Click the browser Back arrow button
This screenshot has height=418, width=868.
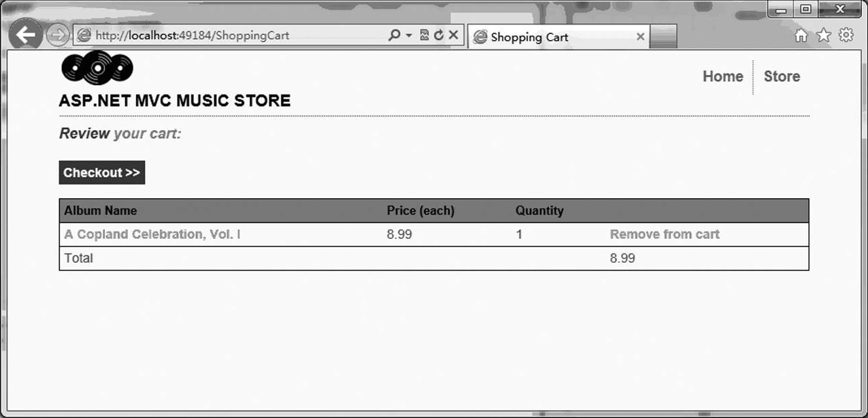coord(25,35)
